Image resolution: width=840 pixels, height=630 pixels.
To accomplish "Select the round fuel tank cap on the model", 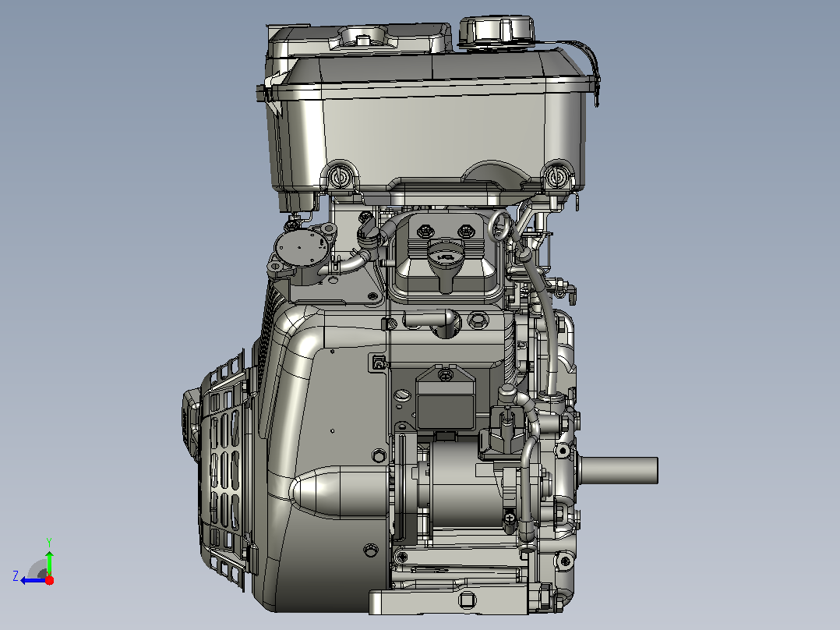I will point(496,31).
